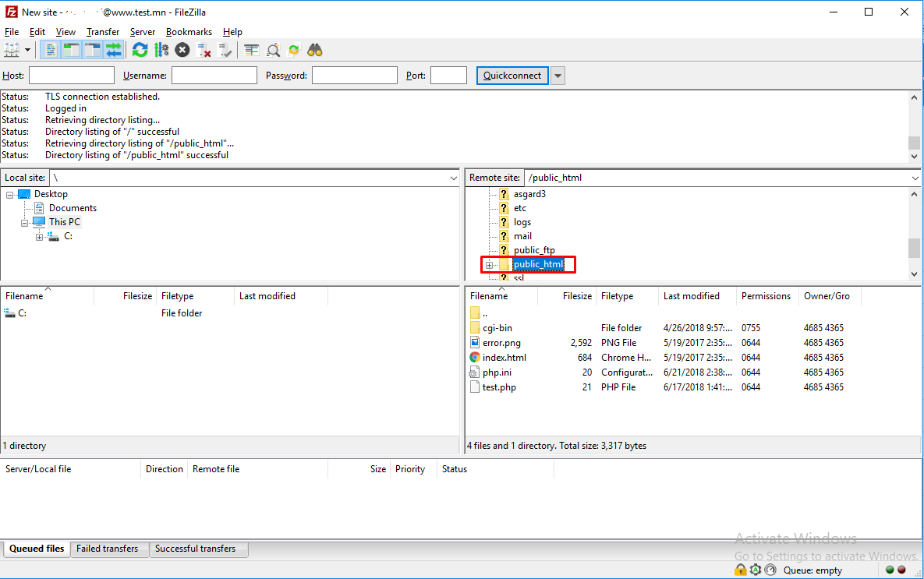The height and width of the screenshot is (579, 924).
Task: Select the test.php file
Action: (x=499, y=387)
